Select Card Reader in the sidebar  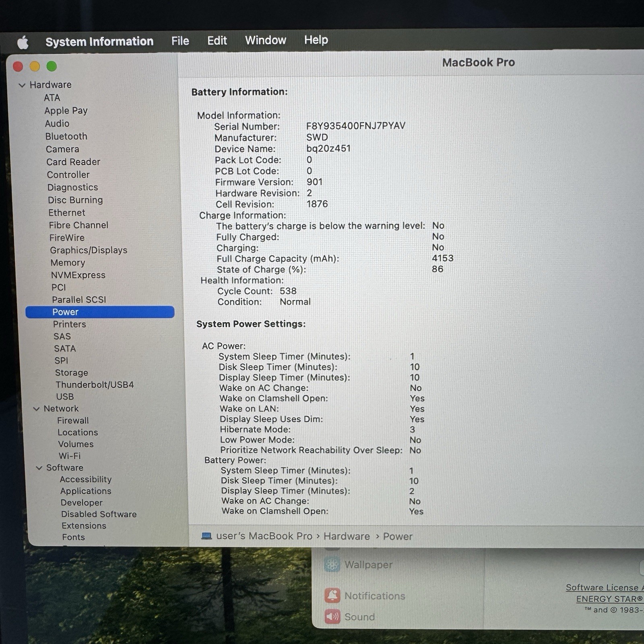point(73,162)
